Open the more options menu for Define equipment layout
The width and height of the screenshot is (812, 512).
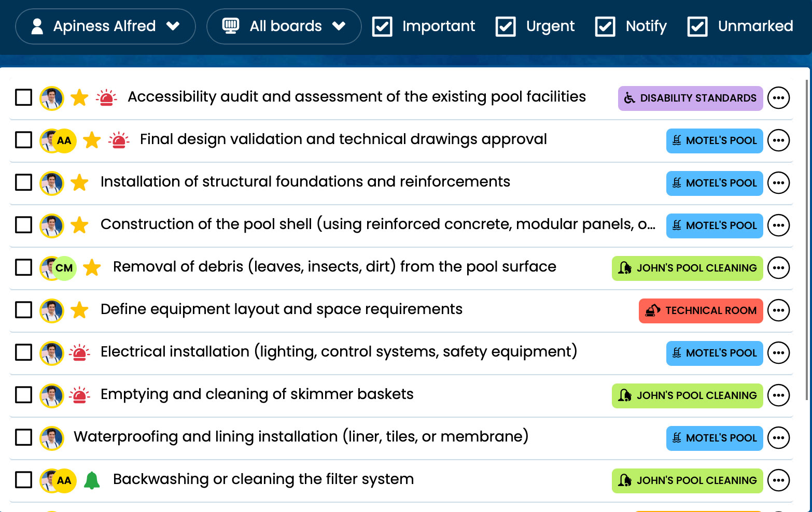pyautogui.click(x=778, y=310)
